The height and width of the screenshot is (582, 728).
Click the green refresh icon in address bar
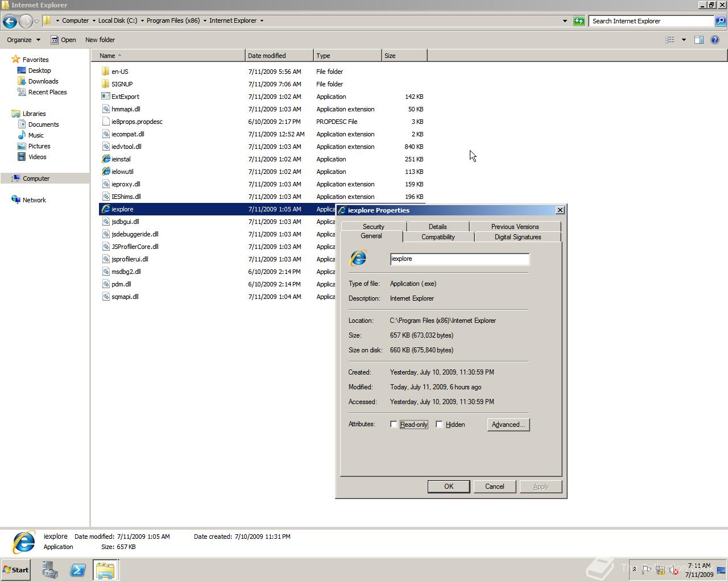tap(579, 21)
